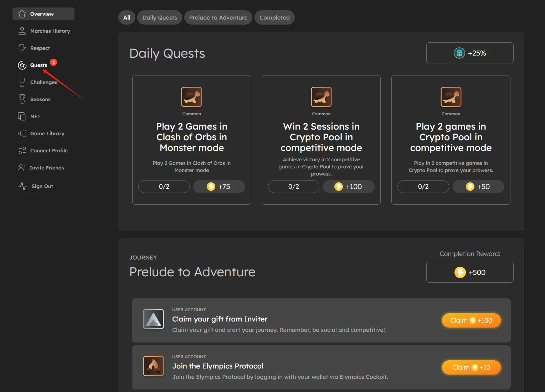545x392 pixels.
Task: Switch to the Daily Quests tab
Action: 159,17
